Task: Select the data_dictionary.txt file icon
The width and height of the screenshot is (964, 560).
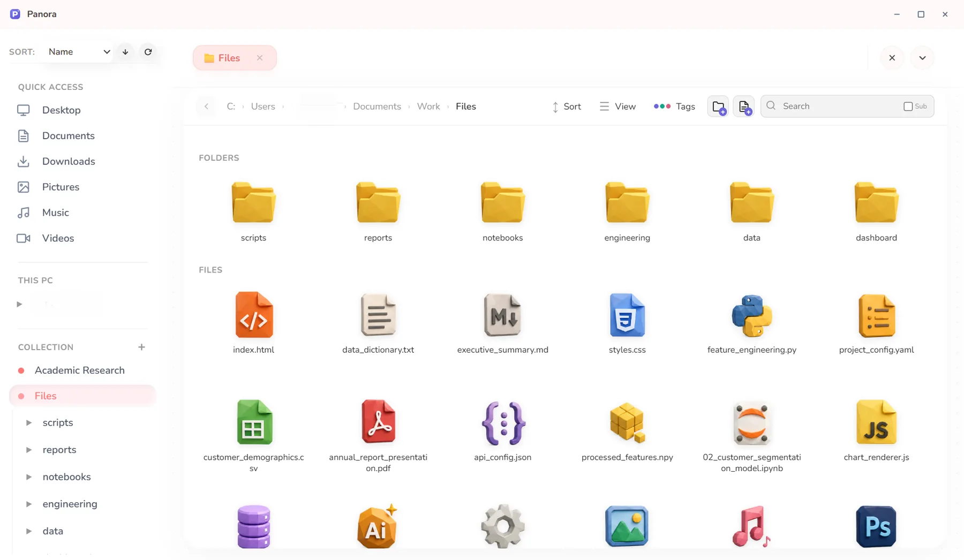Action: (x=378, y=315)
